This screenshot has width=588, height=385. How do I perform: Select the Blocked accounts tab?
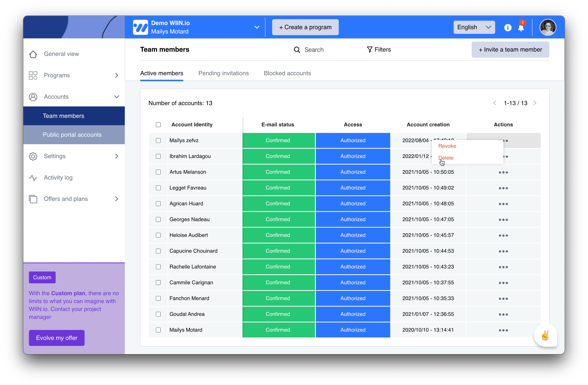click(x=287, y=73)
